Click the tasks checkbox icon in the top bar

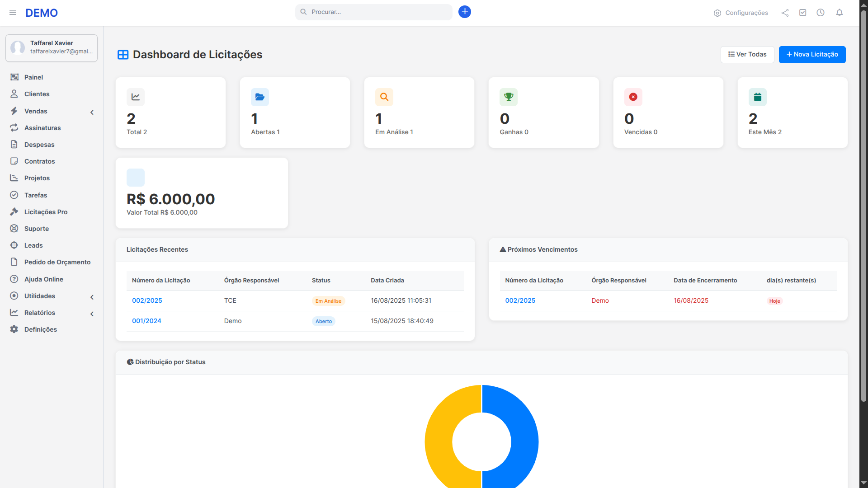803,13
